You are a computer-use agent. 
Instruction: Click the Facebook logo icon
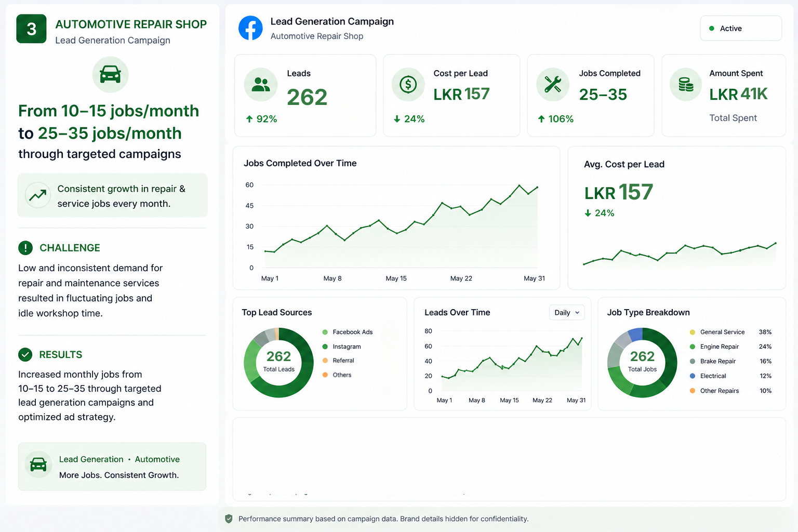250,28
